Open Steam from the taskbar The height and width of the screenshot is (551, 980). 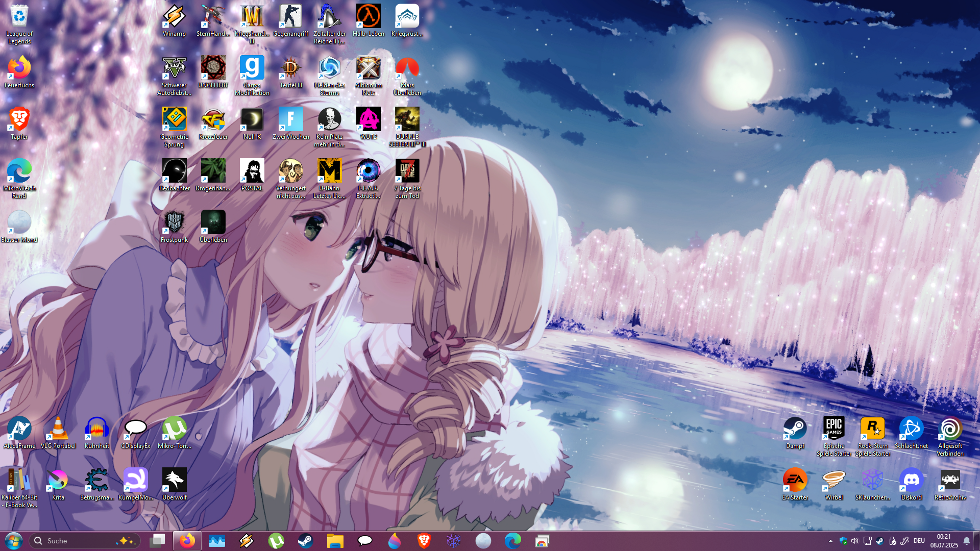[x=306, y=541]
